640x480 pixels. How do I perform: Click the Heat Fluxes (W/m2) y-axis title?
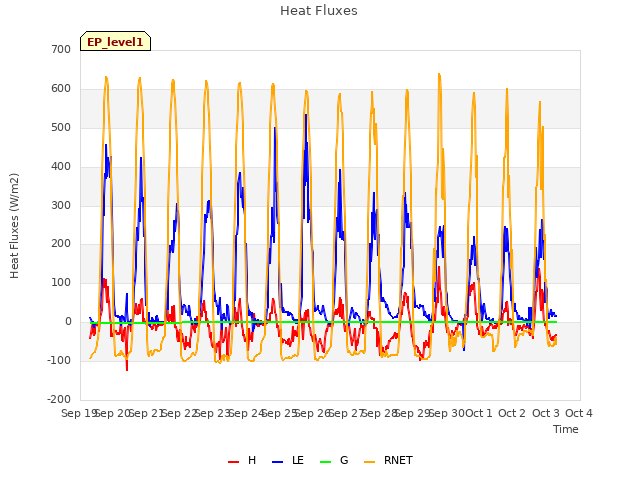[x=14, y=226]
